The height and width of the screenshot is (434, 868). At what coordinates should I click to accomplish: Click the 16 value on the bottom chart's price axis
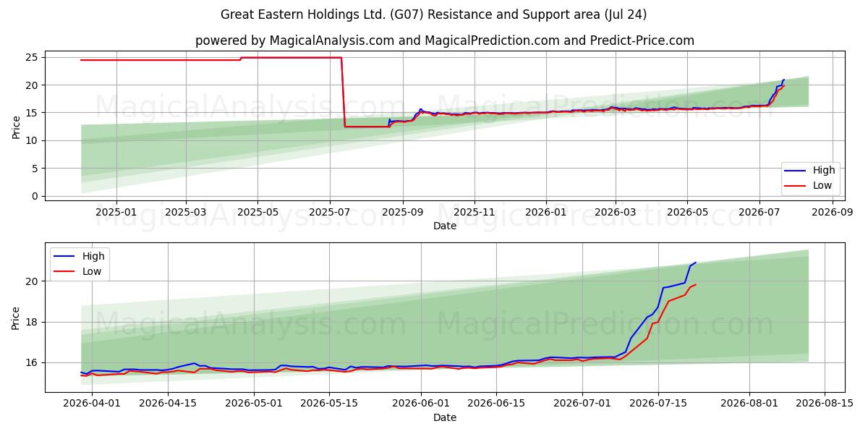33,362
